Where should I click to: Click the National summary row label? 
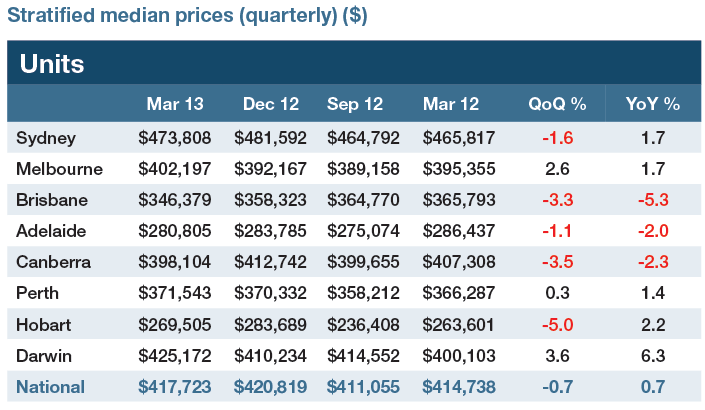(x=51, y=386)
